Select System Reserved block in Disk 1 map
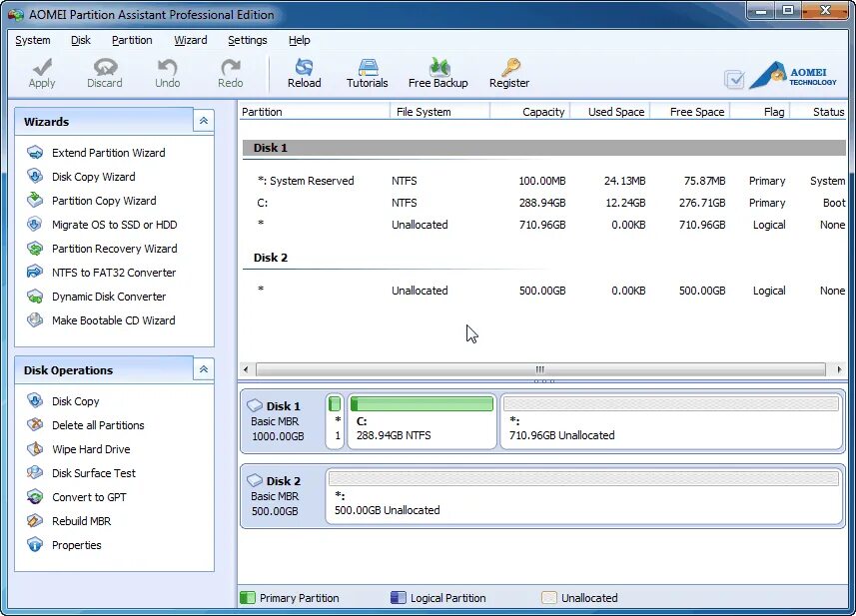The image size is (856, 616). tap(335, 421)
